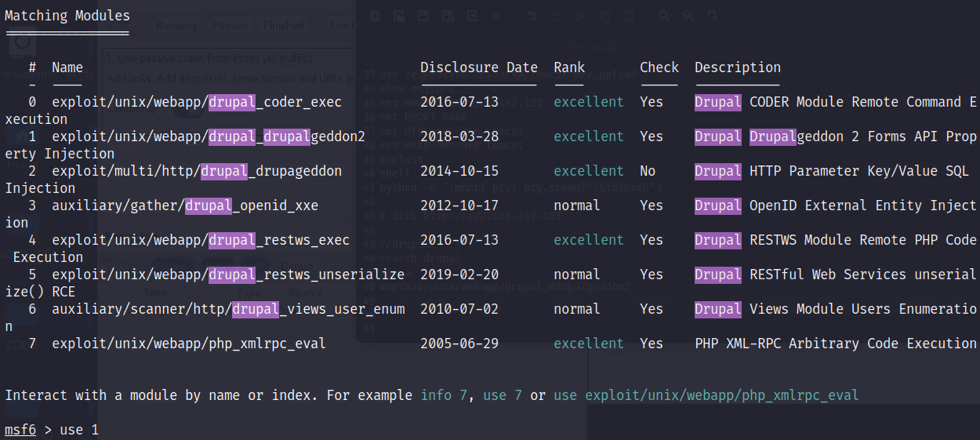980x440 pixels.
Task: Click the excellent rank of drupalgeddon2
Action: (589, 136)
